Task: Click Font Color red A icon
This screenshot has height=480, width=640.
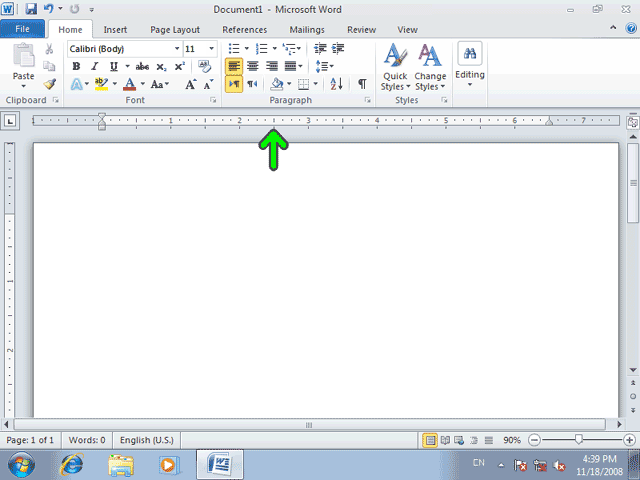Action: 129,84
